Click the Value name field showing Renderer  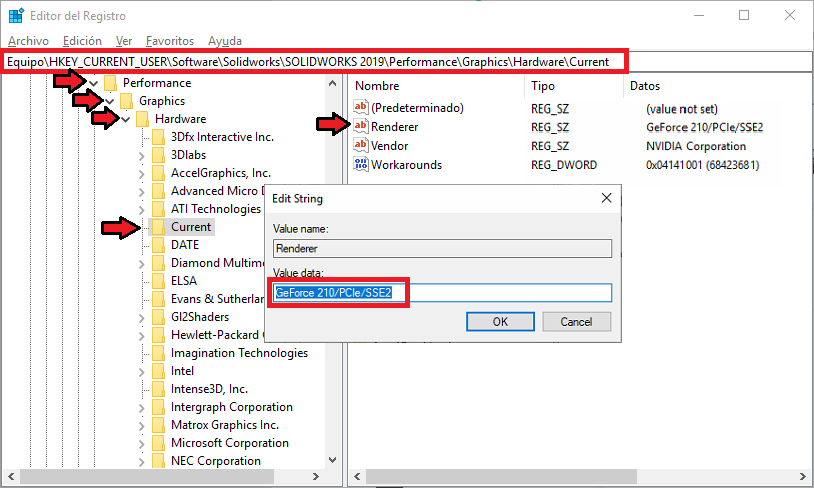tap(442, 249)
